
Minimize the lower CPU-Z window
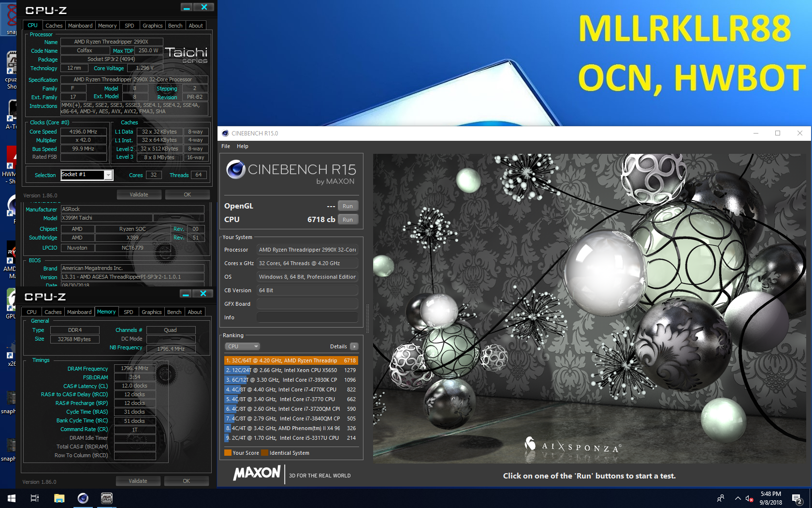tap(186, 294)
